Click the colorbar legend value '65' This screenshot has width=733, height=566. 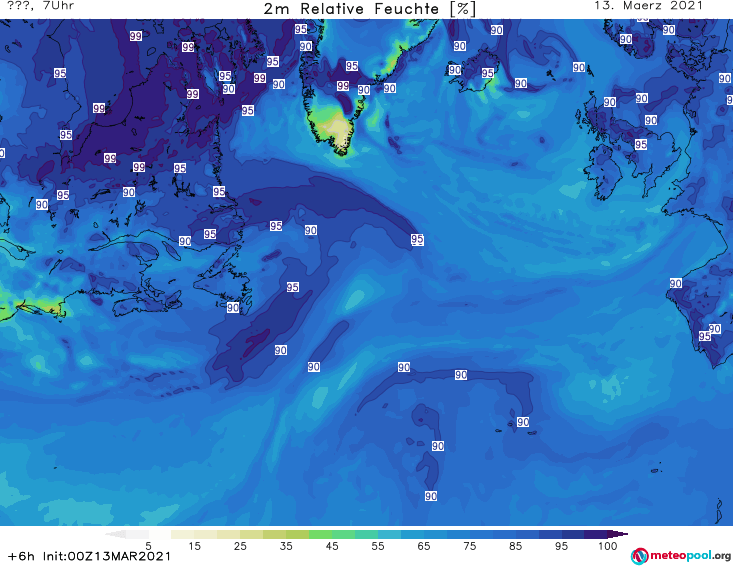[424, 546]
